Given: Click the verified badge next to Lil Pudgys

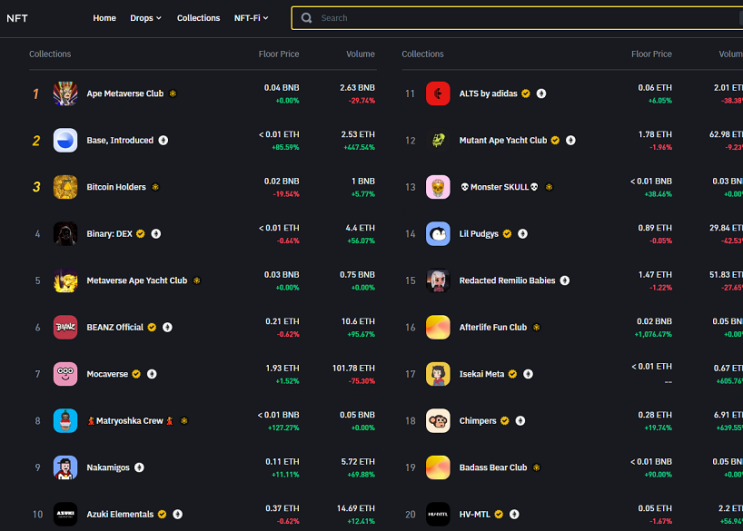Looking at the screenshot, I should click(x=507, y=234).
